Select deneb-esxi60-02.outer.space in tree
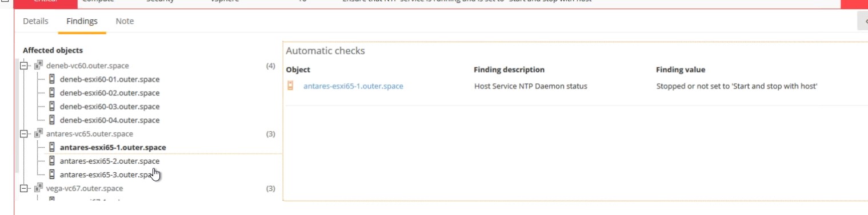This screenshot has height=215, width=868. (x=110, y=93)
